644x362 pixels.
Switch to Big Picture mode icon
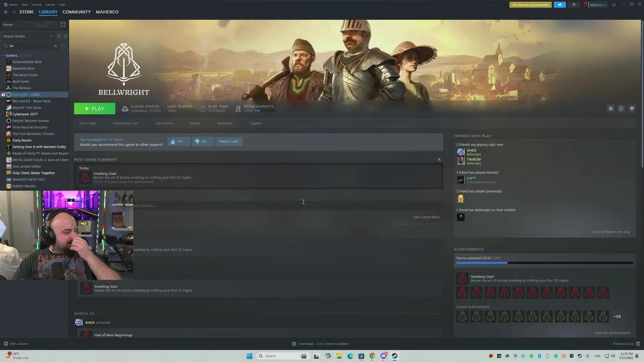coord(614,5)
